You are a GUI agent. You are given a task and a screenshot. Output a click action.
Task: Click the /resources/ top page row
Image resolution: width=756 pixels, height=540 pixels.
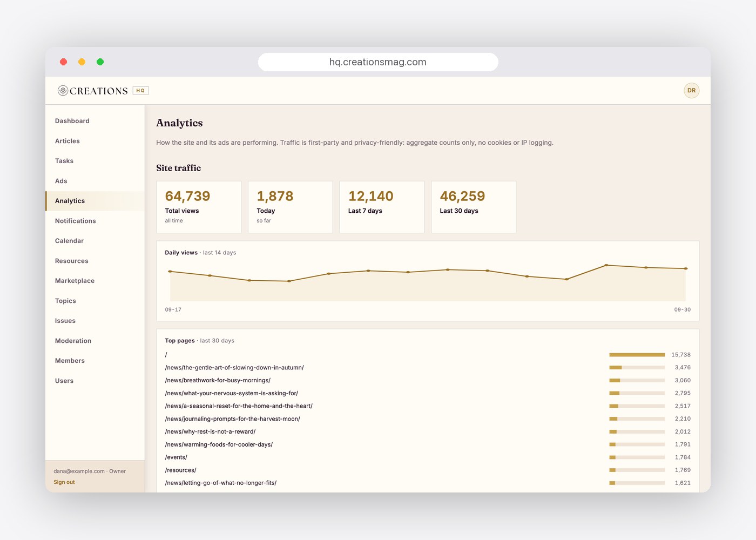pos(428,470)
